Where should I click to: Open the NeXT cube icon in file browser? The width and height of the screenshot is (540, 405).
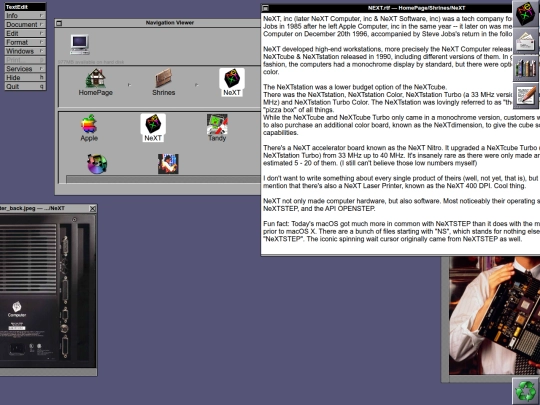(153, 124)
